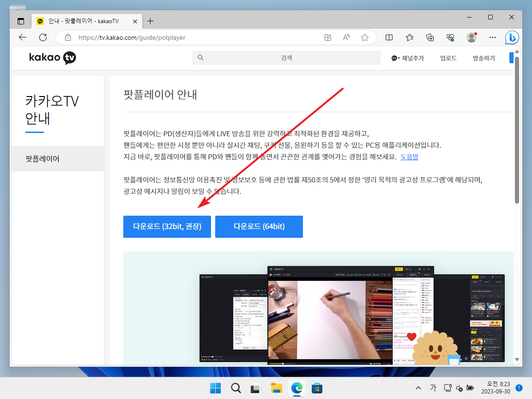Click the 팟플레이어 안내 heading
This screenshot has height=399, width=532.
pyautogui.click(x=160, y=94)
